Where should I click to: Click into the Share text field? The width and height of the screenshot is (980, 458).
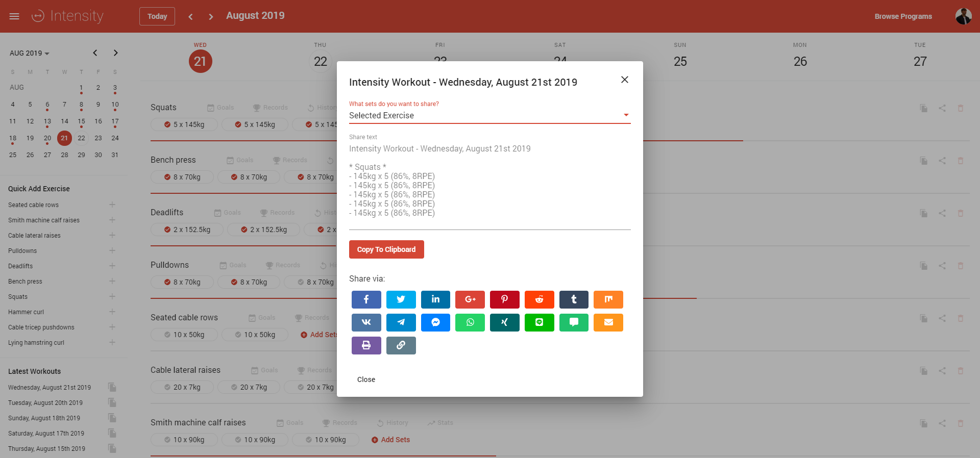pos(490,186)
